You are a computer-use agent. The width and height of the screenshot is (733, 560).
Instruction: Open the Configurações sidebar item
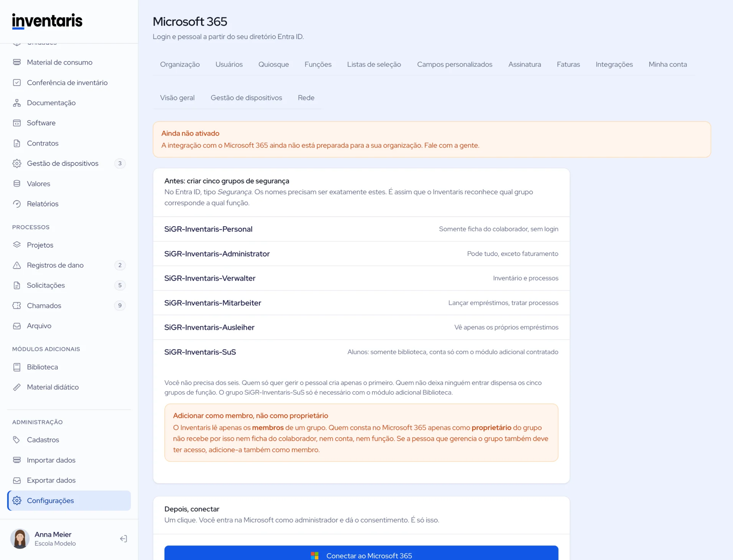[x=69, y=500]
